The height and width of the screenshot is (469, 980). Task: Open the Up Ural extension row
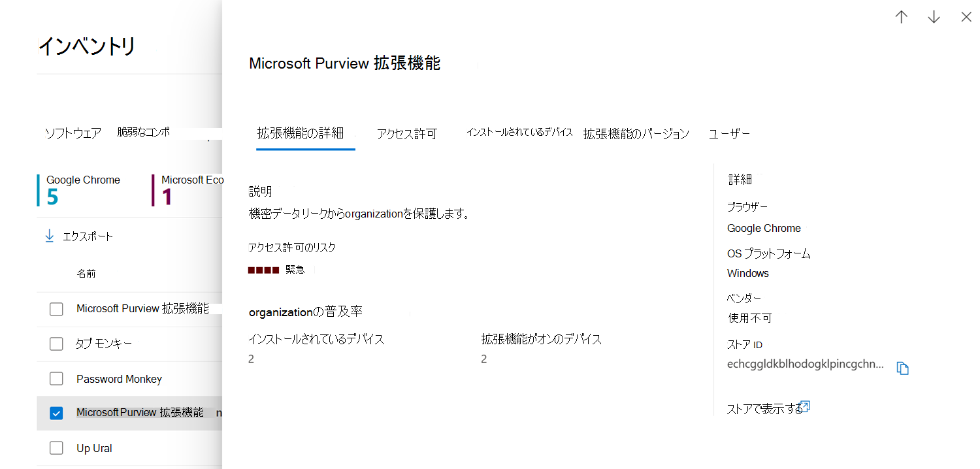[94, 448]
